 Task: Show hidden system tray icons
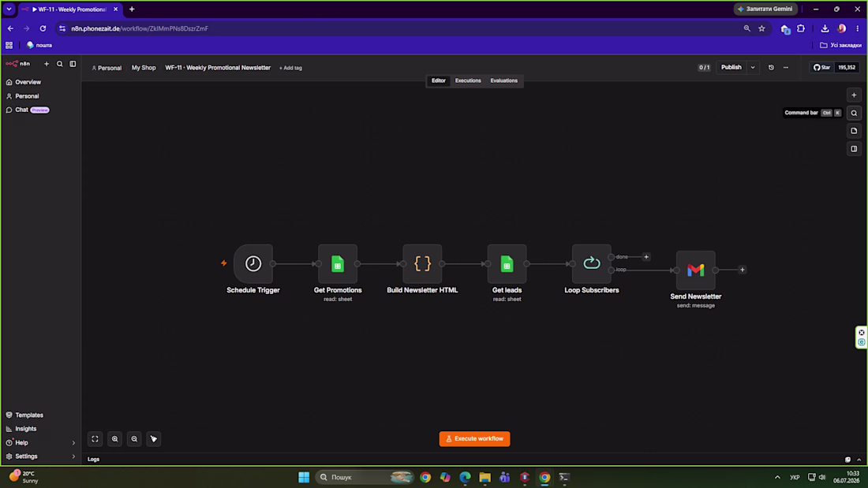click(x=777, y=477)
